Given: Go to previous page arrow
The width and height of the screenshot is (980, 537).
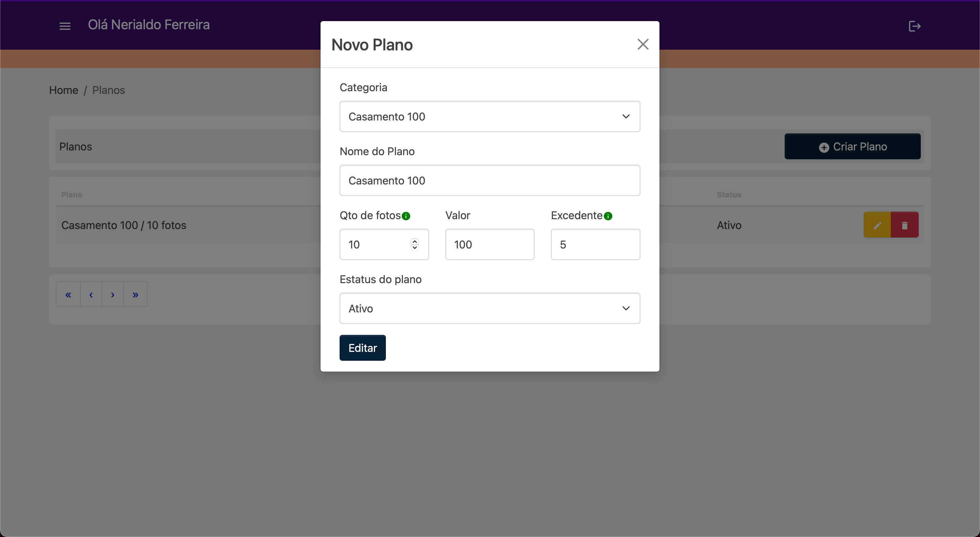Looking at the screenshot, I should coord(91,295).
